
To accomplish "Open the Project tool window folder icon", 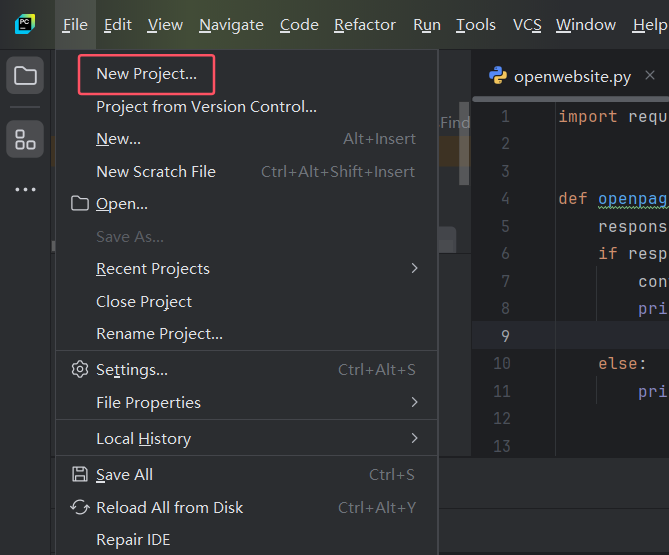I will pyautogui.click(x=25, y=76).
